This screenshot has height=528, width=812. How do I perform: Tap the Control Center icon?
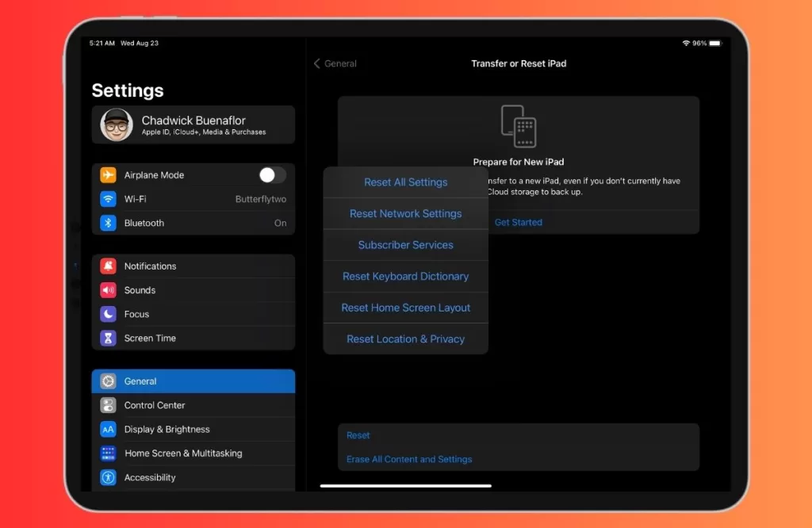108,405
